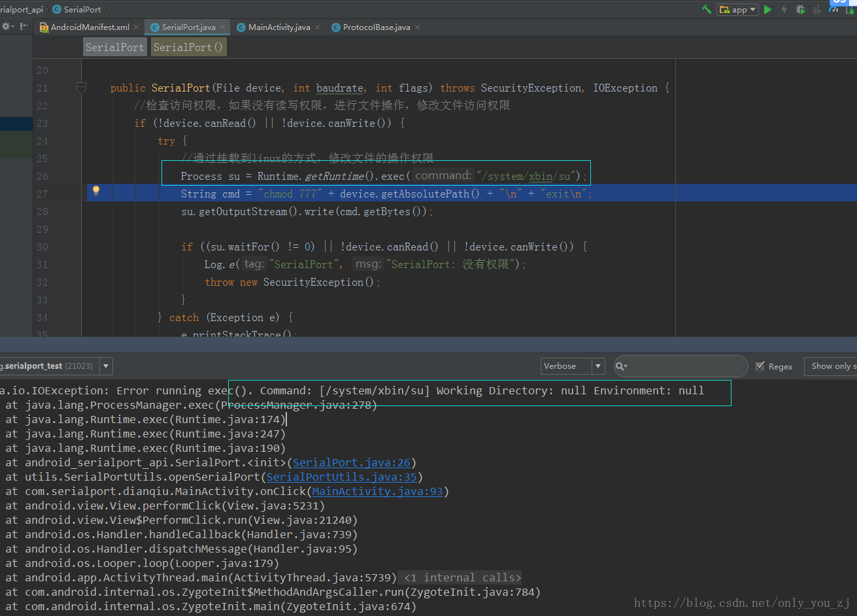Screen dimensions: 857x616
Task: Close the MainActivity.java tab
Action: coord(317,27)
